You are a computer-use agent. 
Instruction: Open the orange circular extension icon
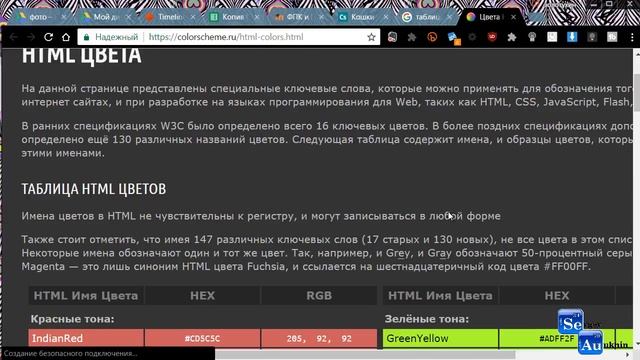[x=432, y=37]
